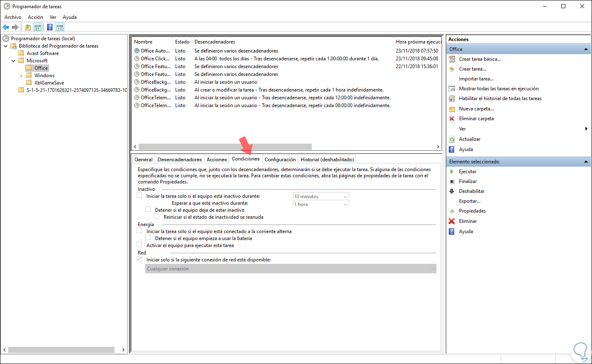Image resolution: width=592 pixels, height=364 pixels.
Task: Refresh the view with the Actualizar icon
Action: tap(451, 139)
